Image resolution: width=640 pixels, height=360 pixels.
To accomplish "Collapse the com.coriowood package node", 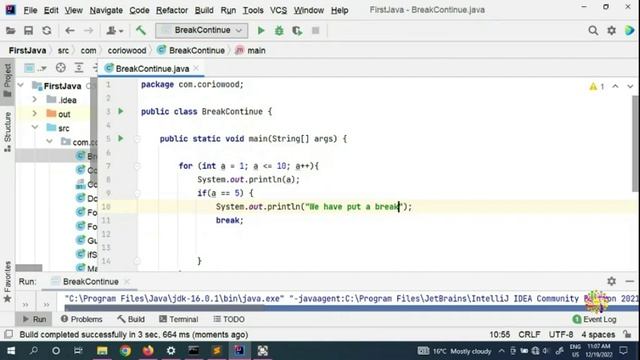I will pos(49,142).
